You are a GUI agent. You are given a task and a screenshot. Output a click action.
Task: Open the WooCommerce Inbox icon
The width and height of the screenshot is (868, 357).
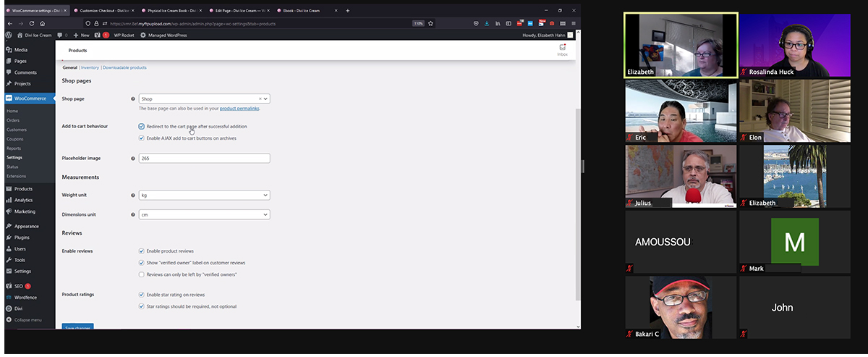(562, 49)
